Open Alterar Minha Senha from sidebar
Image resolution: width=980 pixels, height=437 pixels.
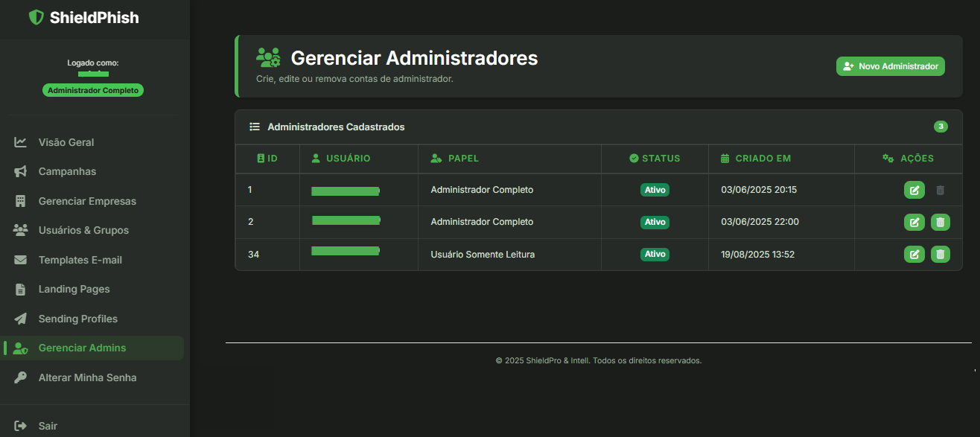87,377
